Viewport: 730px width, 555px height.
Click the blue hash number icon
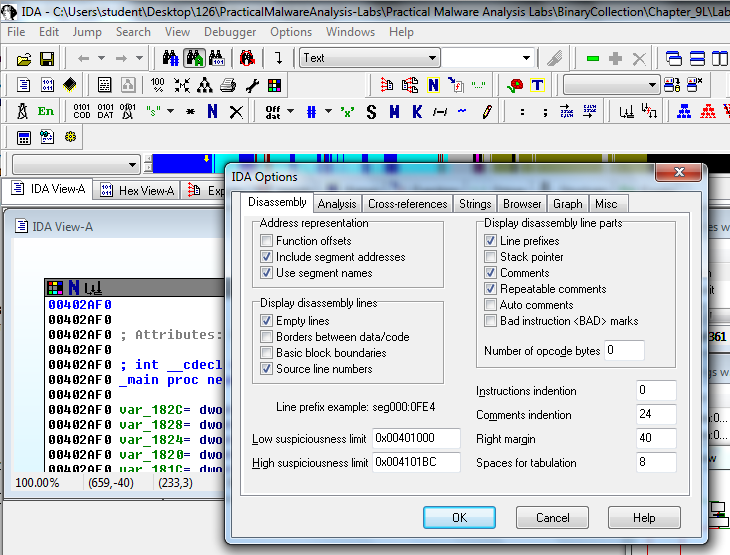tap(311, 112)
